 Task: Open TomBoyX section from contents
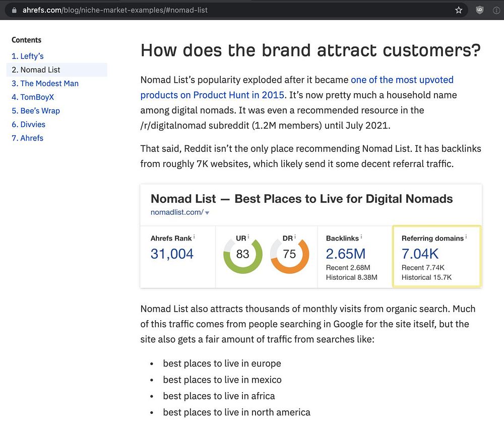coord(33,97)
